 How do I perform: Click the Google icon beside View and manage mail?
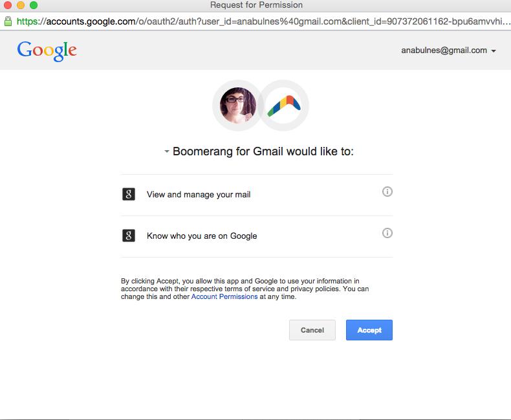pyautogui.click(x=129, y=194)
